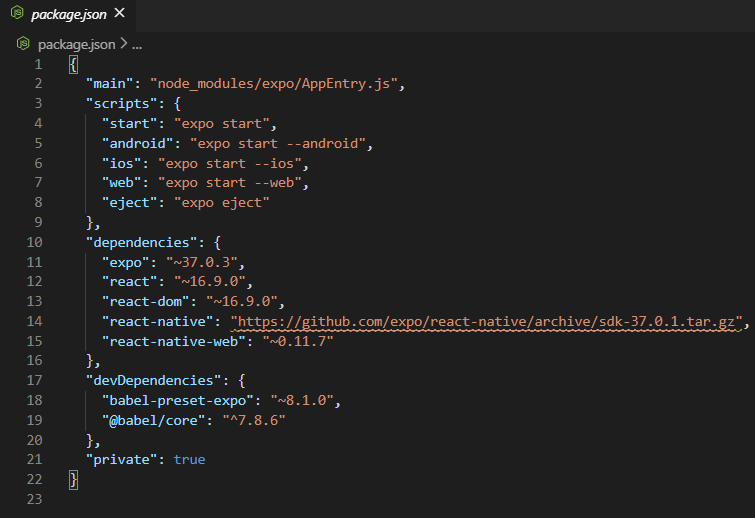The height and width of the screenshot is (518, 755).
Task: Click line number 10 in the gutter
Action: pyautogui.click(x=34, y=242)
